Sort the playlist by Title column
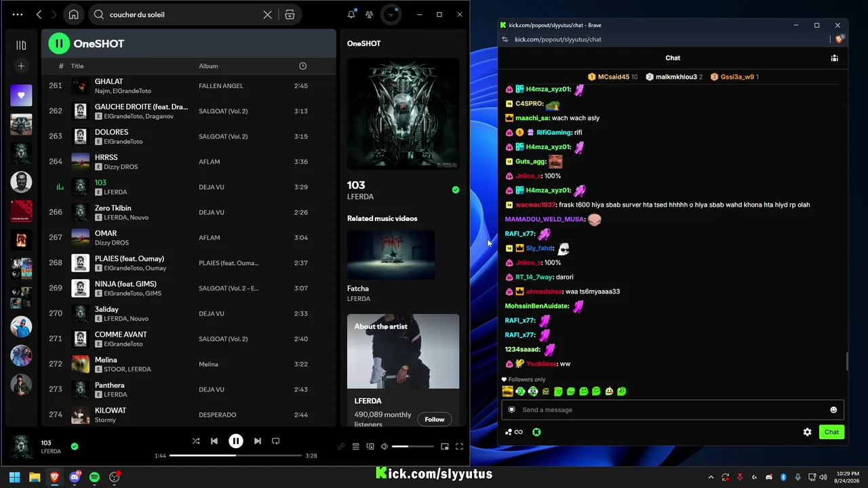 pos(77,66)
